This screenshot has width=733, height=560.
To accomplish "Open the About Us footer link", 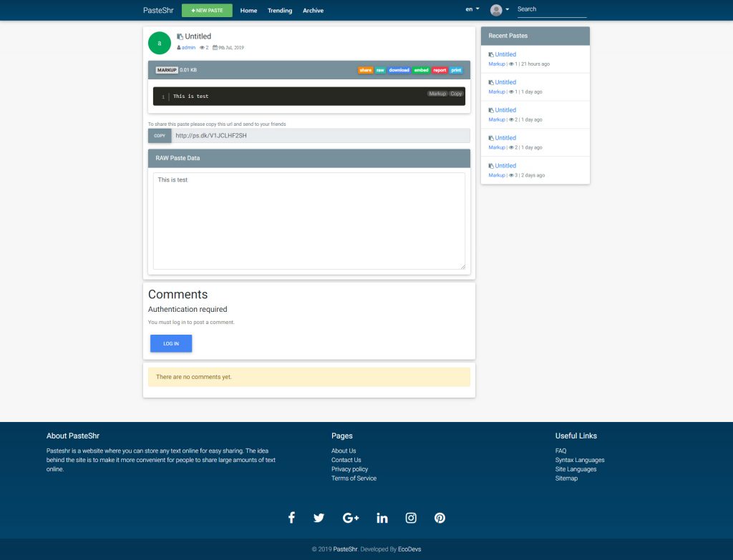I will click(x=344, y=451).
